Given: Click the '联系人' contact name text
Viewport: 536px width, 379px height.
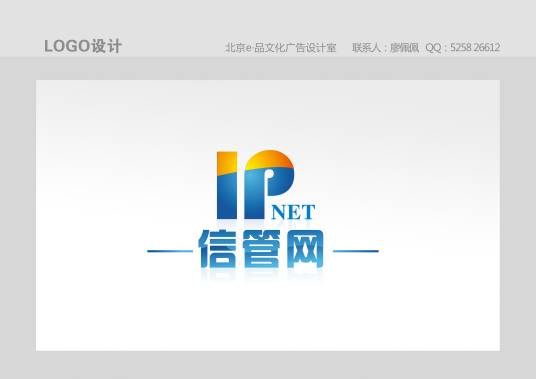Looking at the screenshot, I should tap(385, 48).
